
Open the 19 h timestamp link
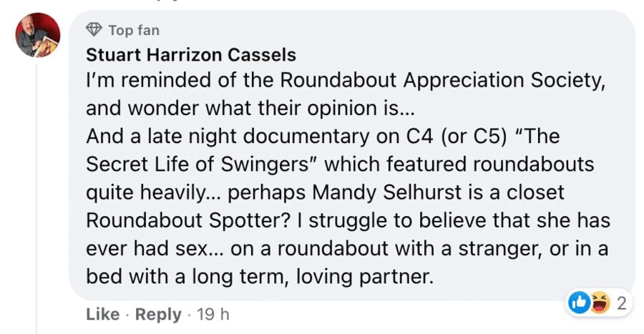point(214,314)
